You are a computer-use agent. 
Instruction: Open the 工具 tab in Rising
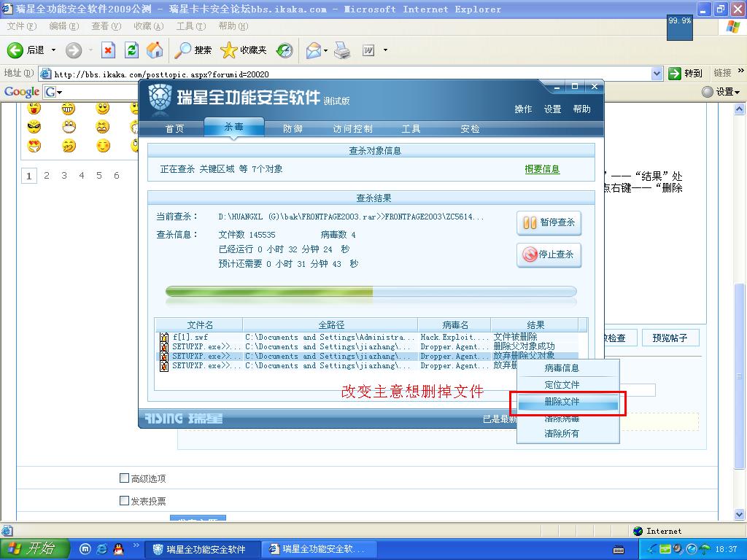click(411, 129)
